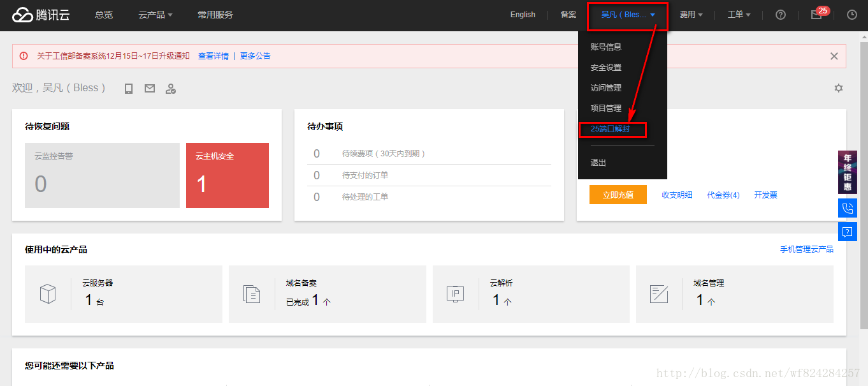Click the 您可能还需要以下产品 heading
Screen dimensions: 868x386
(69, 366)
